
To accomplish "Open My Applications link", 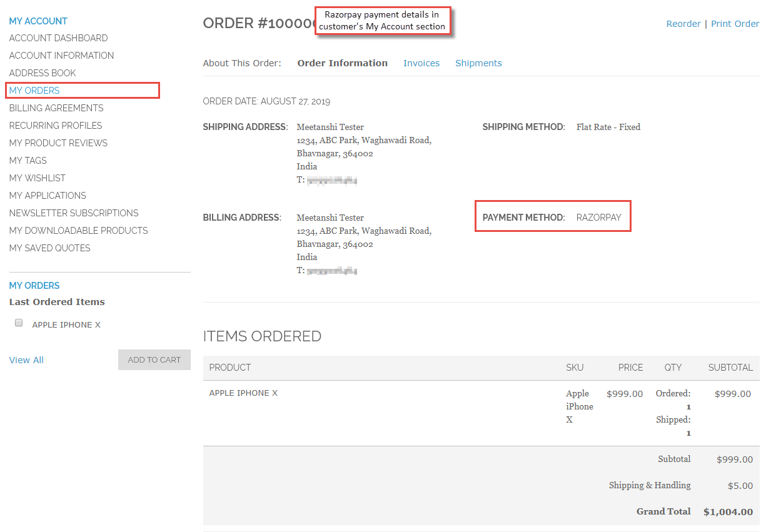I will click(48, 196).
